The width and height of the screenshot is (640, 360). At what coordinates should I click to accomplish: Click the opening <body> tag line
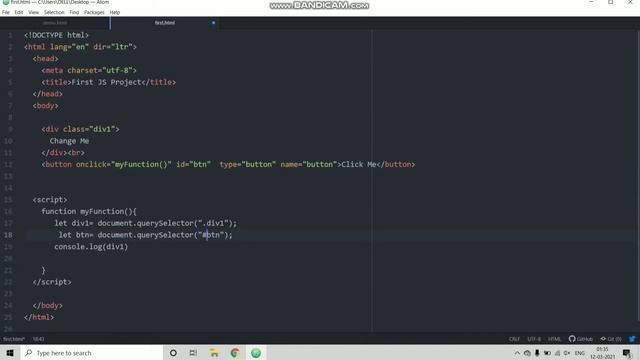(x=45, y=106)
